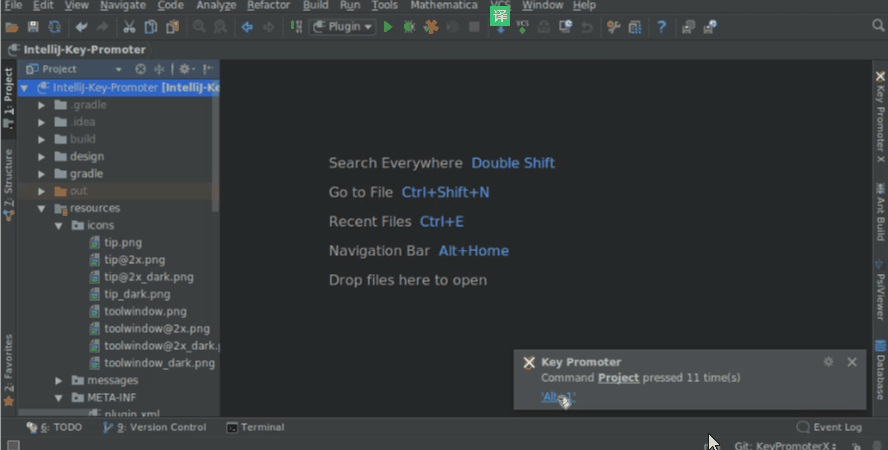
Task: Open the Navigate menu
Action: (123, 5)
